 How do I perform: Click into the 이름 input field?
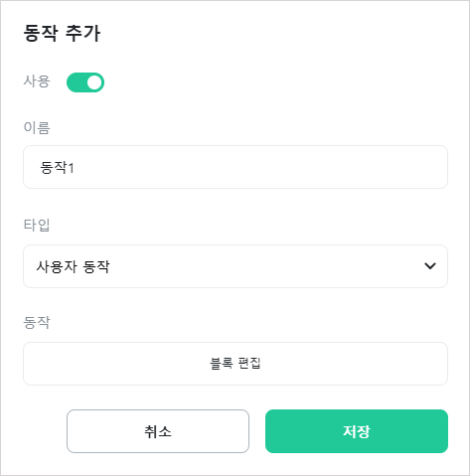point(235,167)
